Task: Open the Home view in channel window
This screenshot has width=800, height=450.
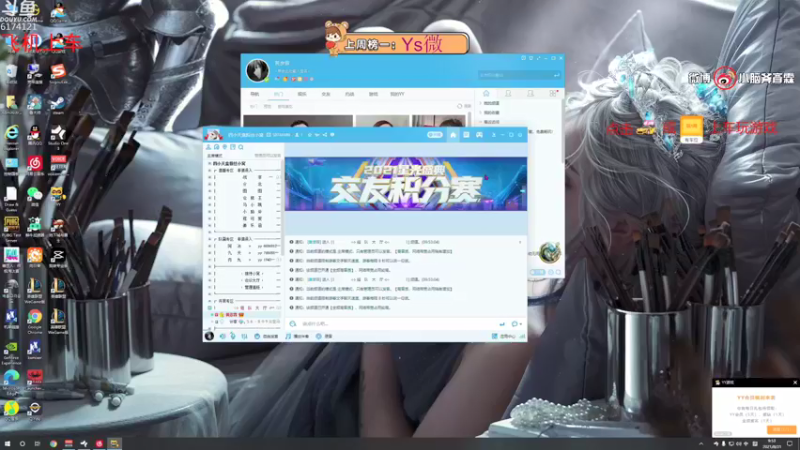Action: click(x=453, y=135)
